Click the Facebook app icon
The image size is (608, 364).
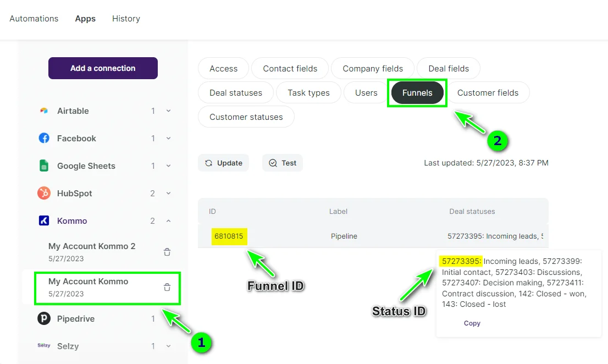point(44,138)
